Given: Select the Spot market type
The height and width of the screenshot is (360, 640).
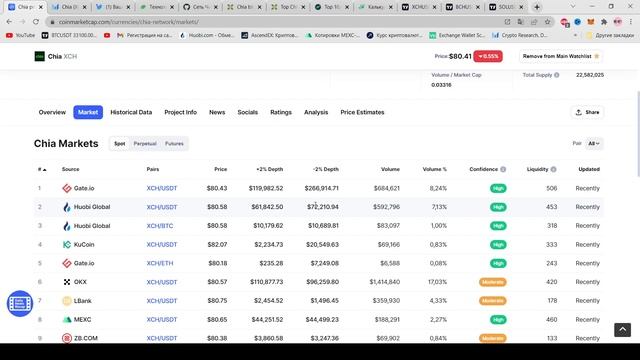Looking at the screenshot, I should (120, 144).
